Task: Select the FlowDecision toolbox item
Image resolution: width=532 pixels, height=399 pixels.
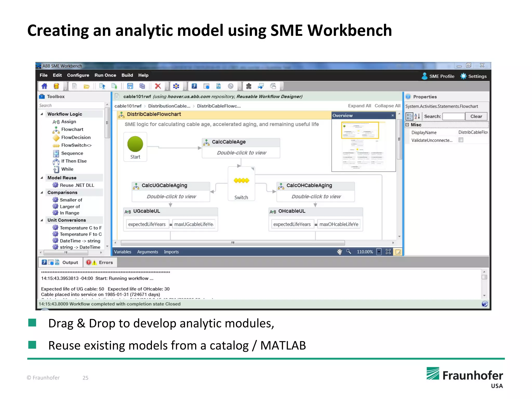Action: coord(72,137)
